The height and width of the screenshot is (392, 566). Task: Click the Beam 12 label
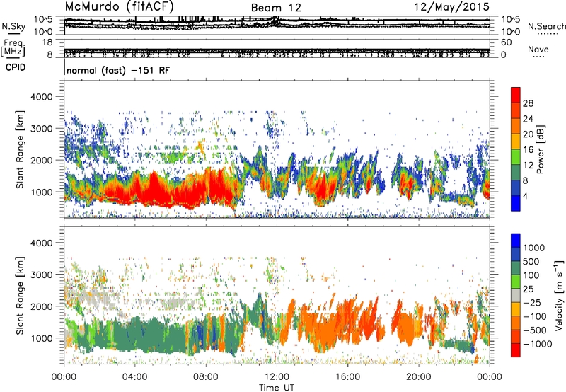(276, 8)
